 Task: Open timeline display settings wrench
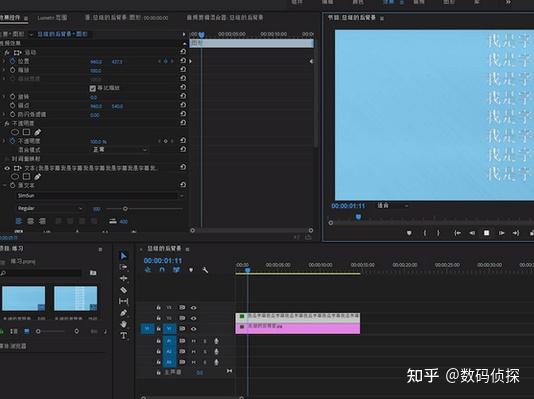coord(205,270)
